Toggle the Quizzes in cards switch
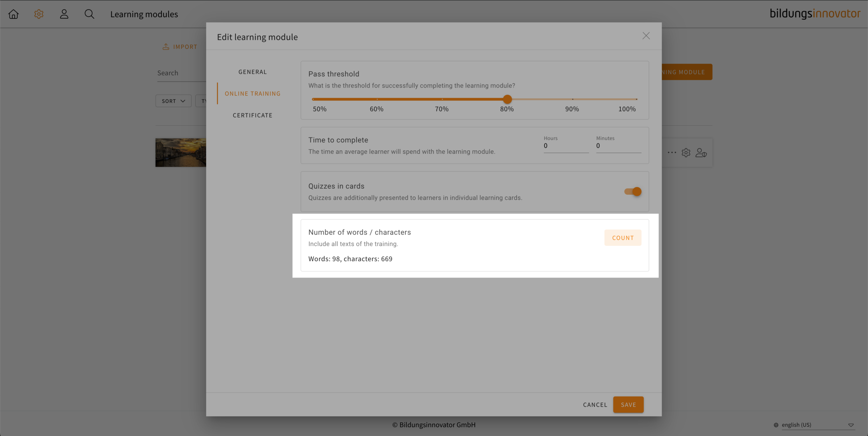Image resolution: width=868 pixels, height=436 pixels. (633, 192)
